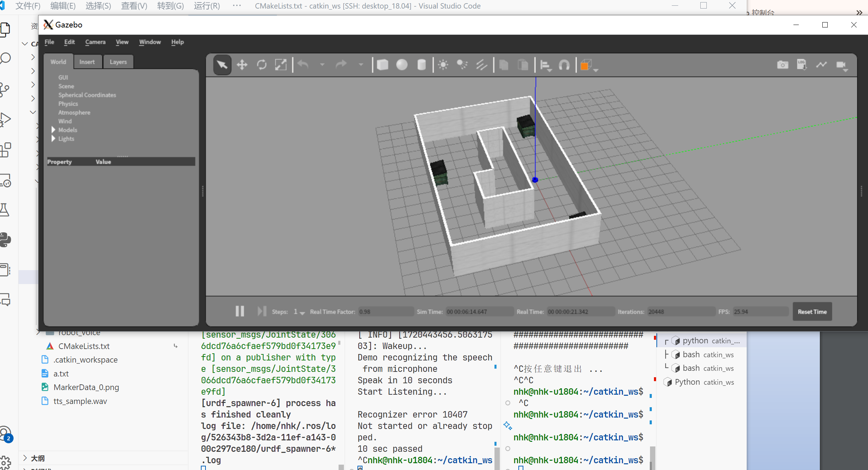Insert a Sphere shape
868x470 pixels.
pos(402,65)
